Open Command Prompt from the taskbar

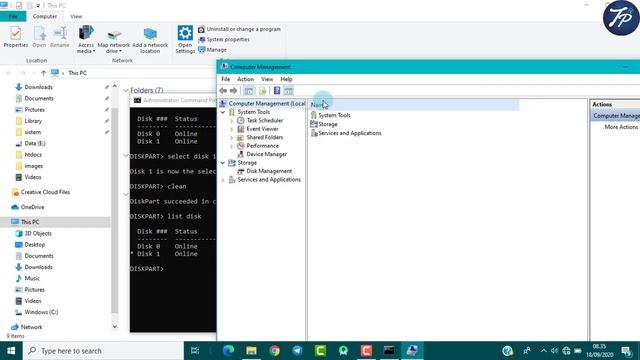tap(389, 351)
